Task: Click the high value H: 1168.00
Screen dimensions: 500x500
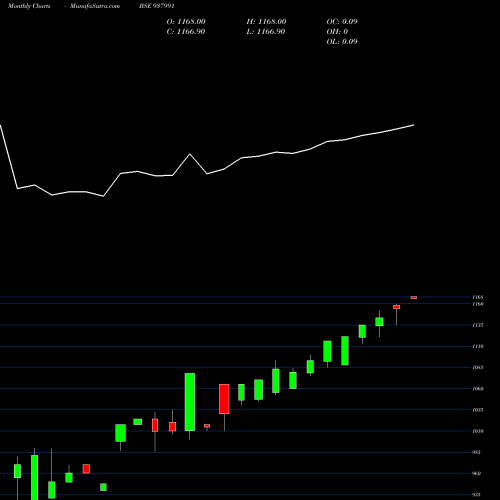Action: (266, 22)
